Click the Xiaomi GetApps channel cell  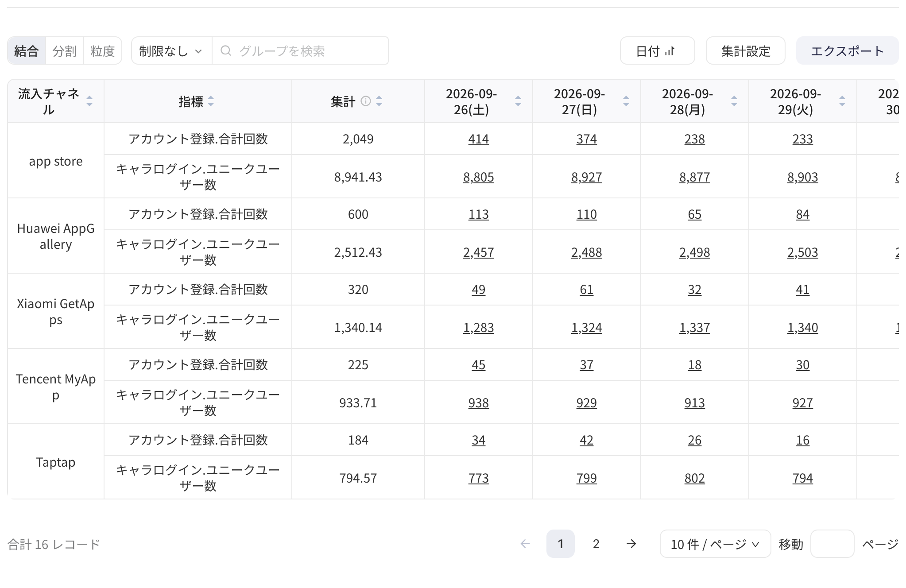click(x=56, y=311)
